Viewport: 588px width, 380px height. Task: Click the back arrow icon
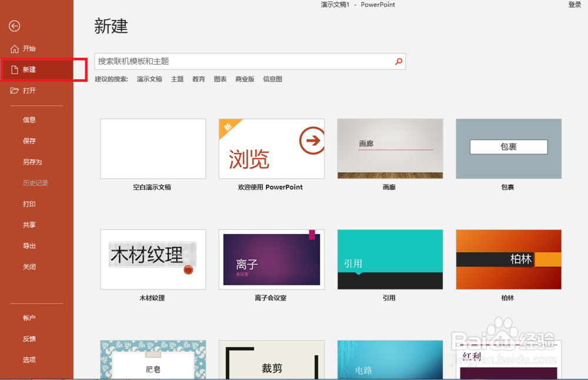(x=14, y=26)
